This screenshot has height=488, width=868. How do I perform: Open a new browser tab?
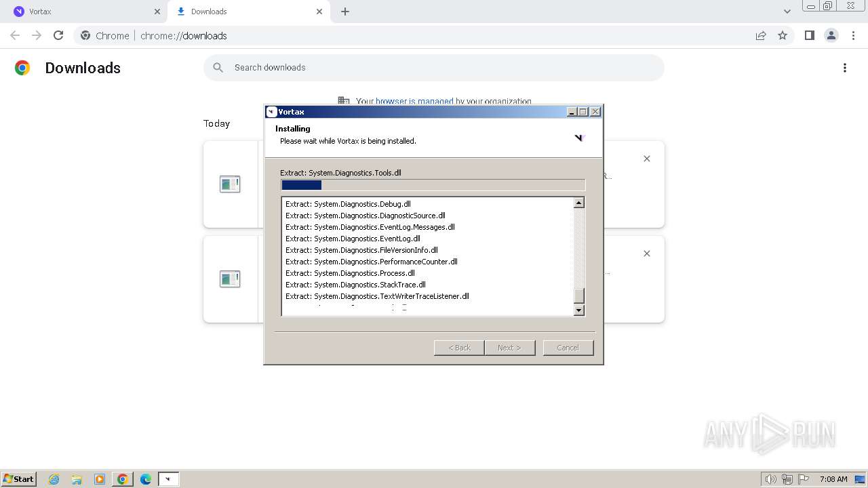pyautogui.click(x=345, y=12)
